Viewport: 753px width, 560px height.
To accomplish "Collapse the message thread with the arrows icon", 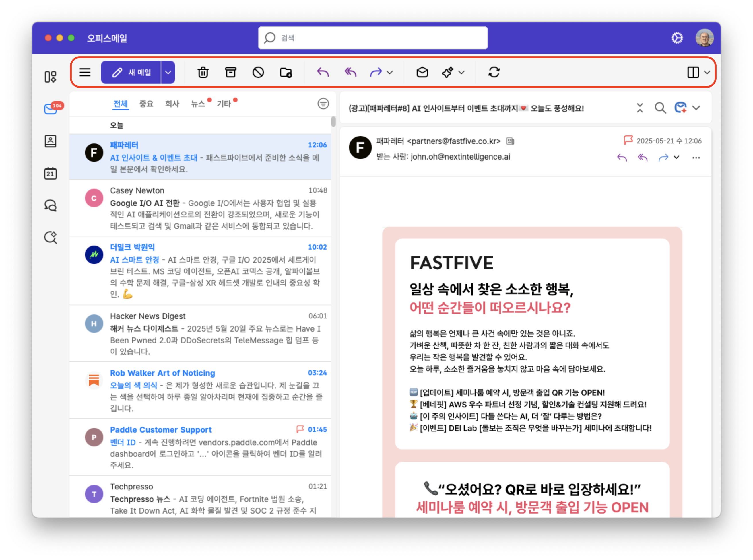I will [639, 108].
